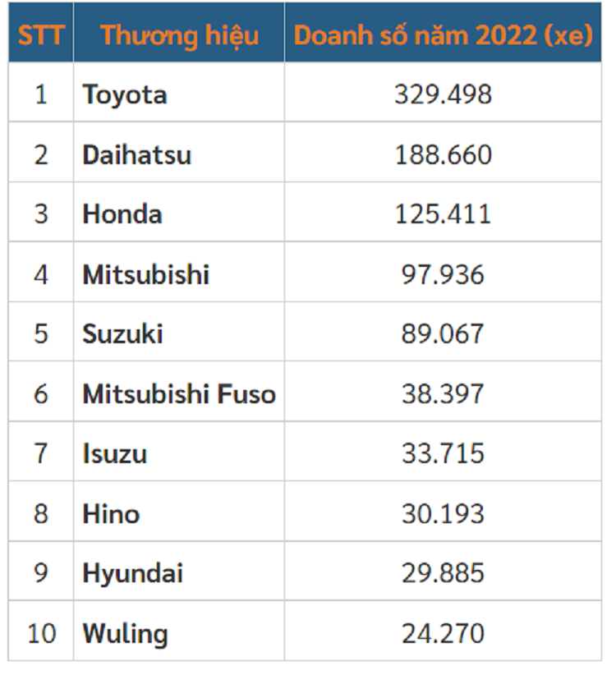Select the Hyundai brand cell
Image resolution: width=616 pixels, height=675 pixels.
133,574
